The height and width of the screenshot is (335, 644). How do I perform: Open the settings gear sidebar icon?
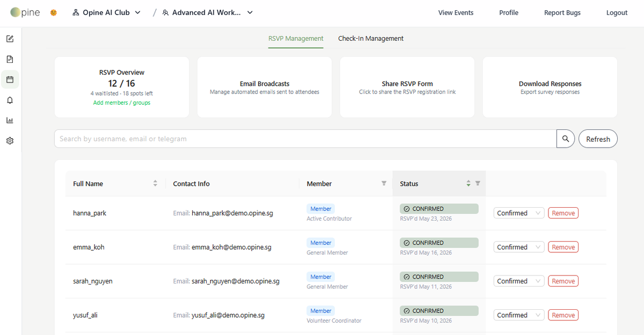10,141
